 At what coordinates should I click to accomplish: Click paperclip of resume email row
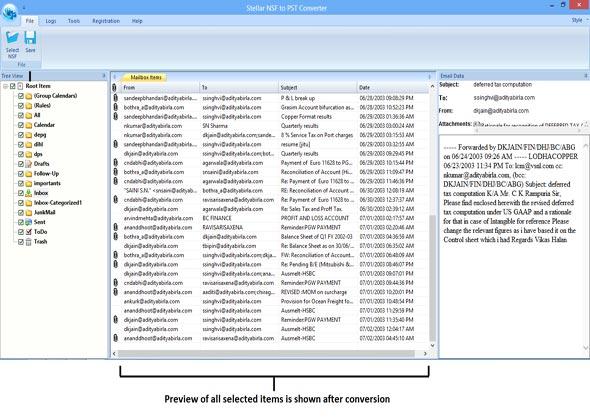[116, 144]
